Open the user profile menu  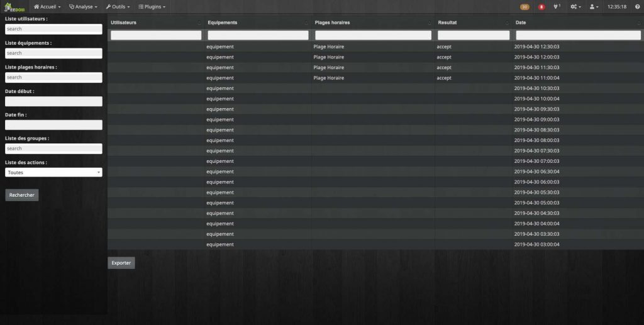[594, 6]
